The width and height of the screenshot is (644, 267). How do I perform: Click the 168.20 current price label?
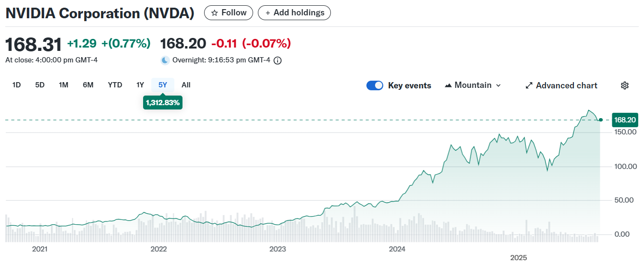click(x=625, y=120)
